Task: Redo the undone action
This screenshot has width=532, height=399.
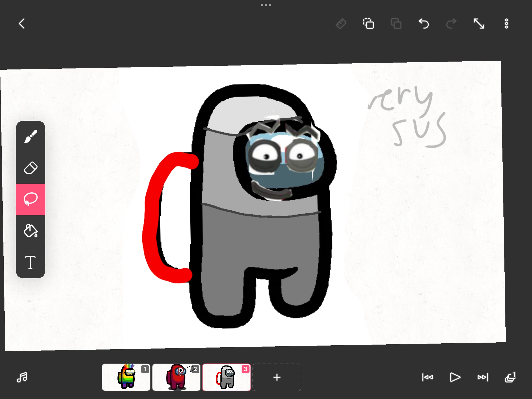Action: 451,24
